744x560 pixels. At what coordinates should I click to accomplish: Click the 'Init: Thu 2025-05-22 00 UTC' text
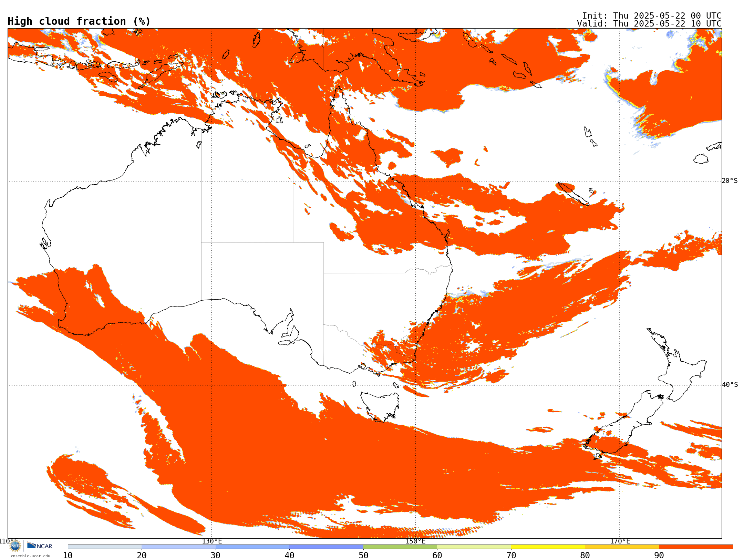pos(652,16)
